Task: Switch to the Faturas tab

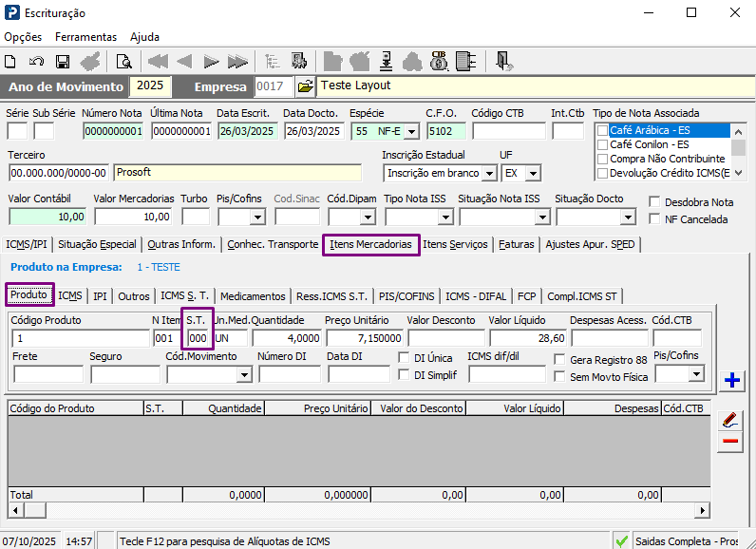Action: [x=516, y=244]
